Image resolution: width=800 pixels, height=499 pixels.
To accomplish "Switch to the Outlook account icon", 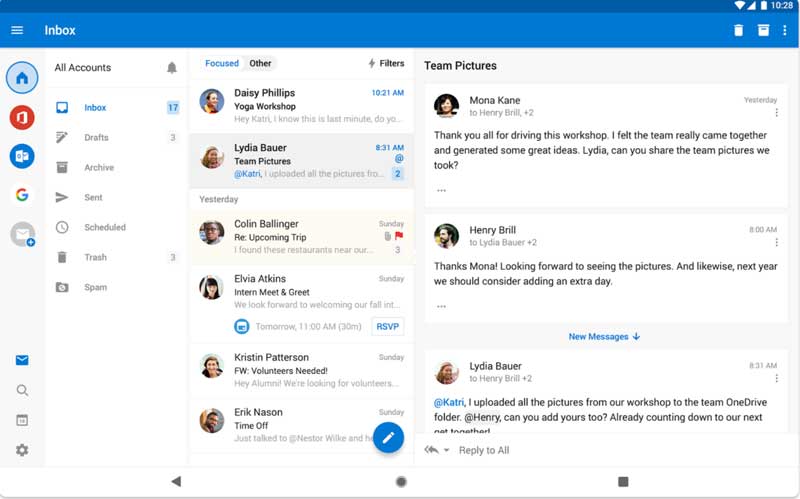I will (22, 156).
